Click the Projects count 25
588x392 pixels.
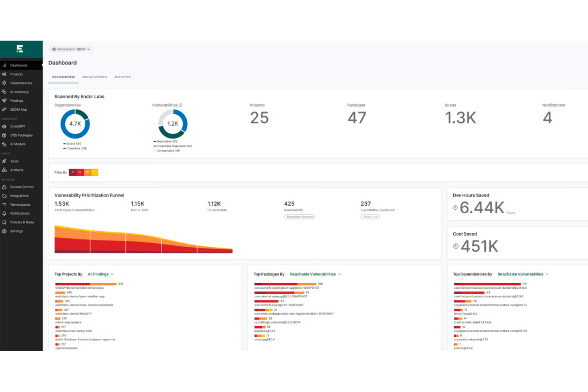pos(259,118)
